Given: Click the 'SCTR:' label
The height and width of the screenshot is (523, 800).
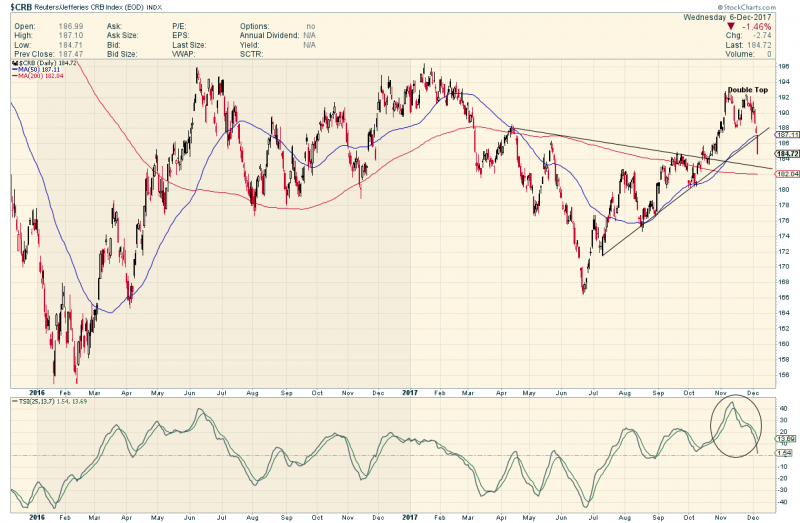Looking at the screenshot, I should (x=252, y=54).
